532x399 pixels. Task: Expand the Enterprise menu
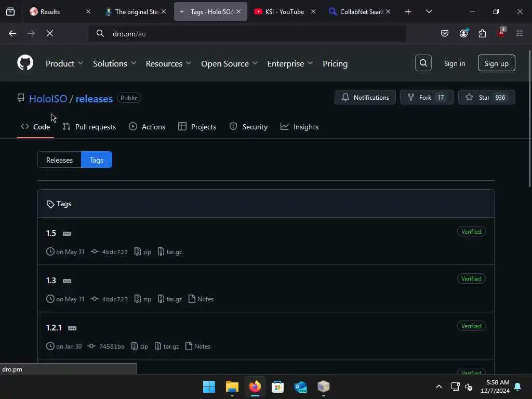(x=290, y=63)
